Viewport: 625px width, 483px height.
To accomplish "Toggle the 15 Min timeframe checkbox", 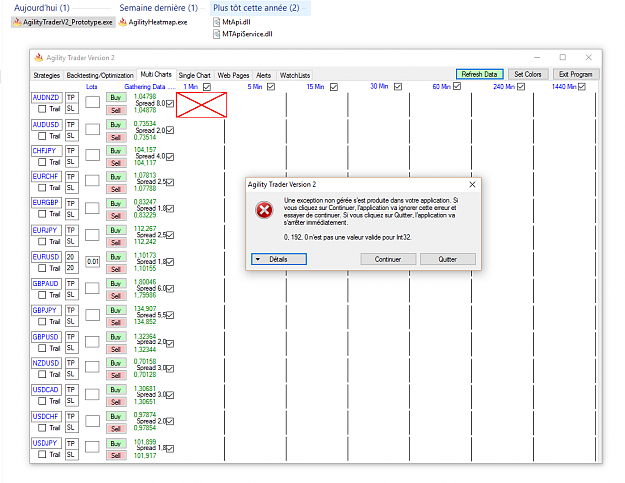I will tap(334, 86).
